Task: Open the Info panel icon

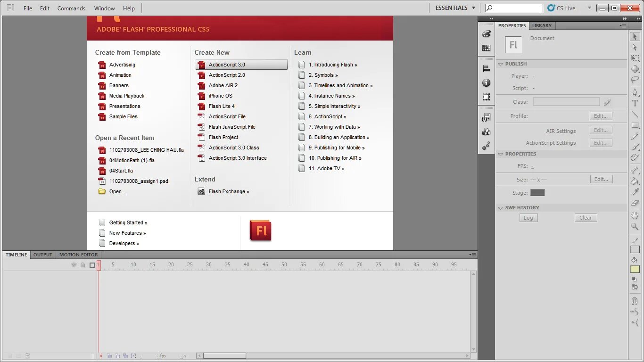Action: point(487,82)
